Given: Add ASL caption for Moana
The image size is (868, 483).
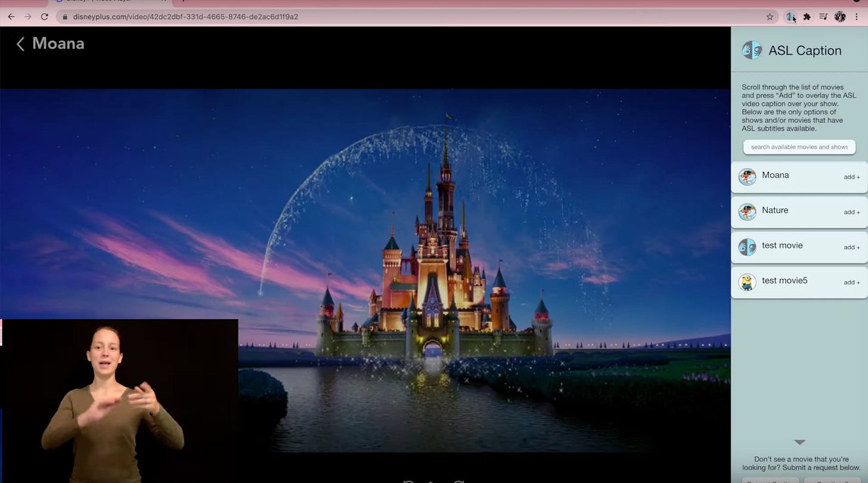Looking at the screenshot, I should pyautogui.click(x=852, y=177).
